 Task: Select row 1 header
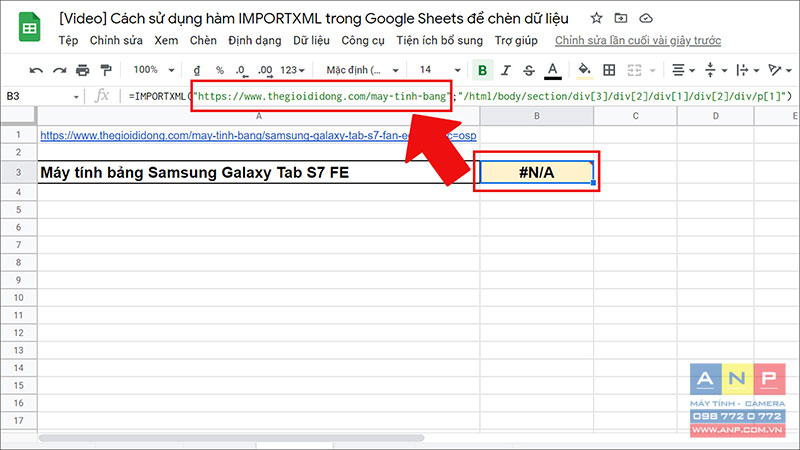tap(18, 135)
